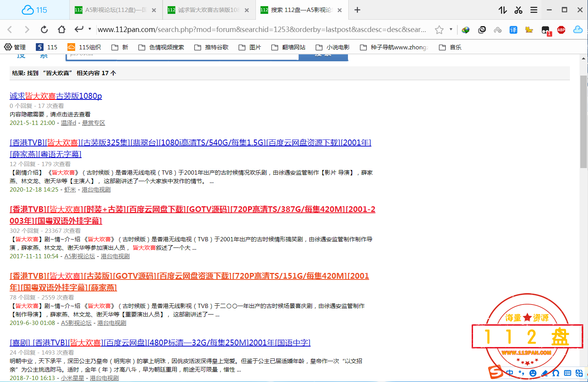Open the browser hamburger menu

(534, 10)
